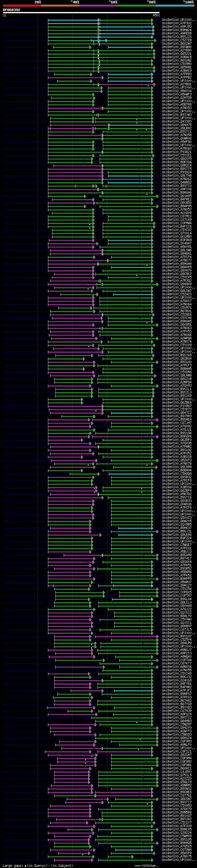
Task: Open hit UniRef100_B9SJ20
Action: tap(177, 37)
